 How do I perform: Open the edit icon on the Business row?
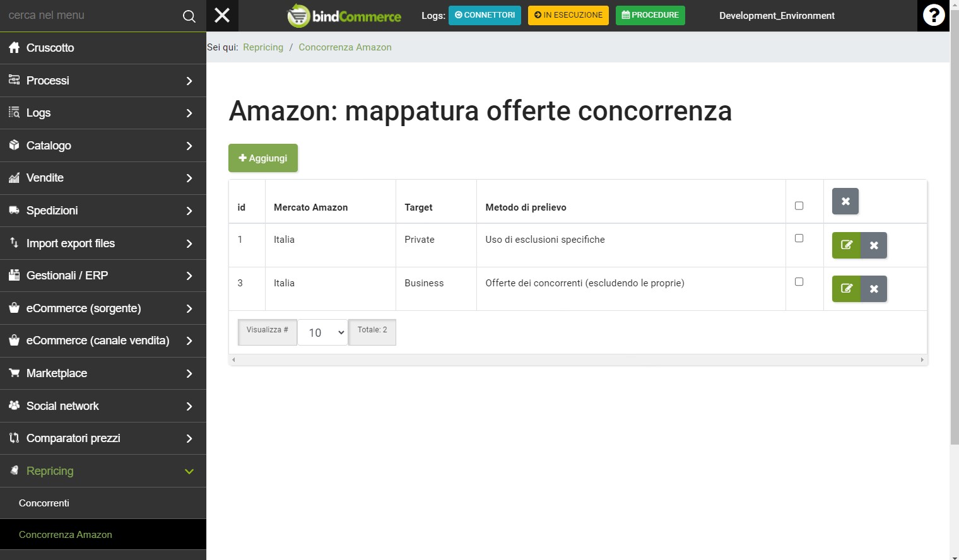point(846,289)
